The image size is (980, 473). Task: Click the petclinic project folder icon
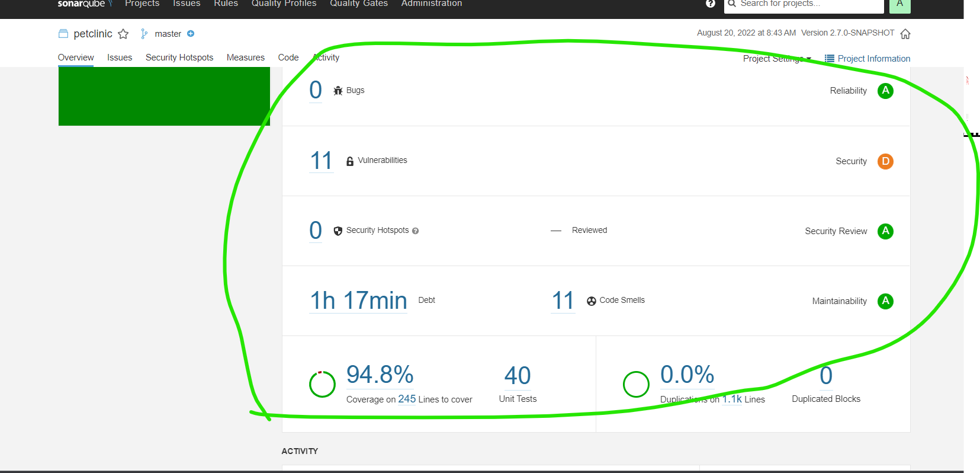pyautogui.click(x=63, y=34)
